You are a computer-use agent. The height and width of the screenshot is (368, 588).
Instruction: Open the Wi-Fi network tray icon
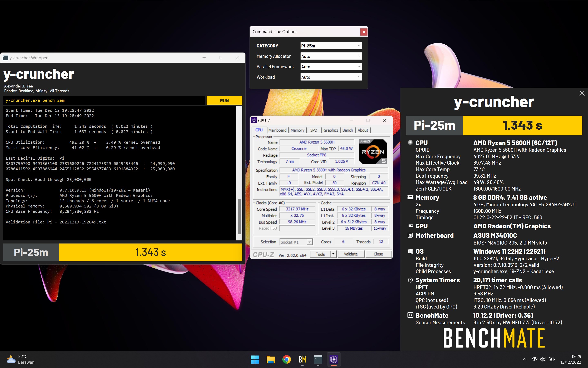535,359
